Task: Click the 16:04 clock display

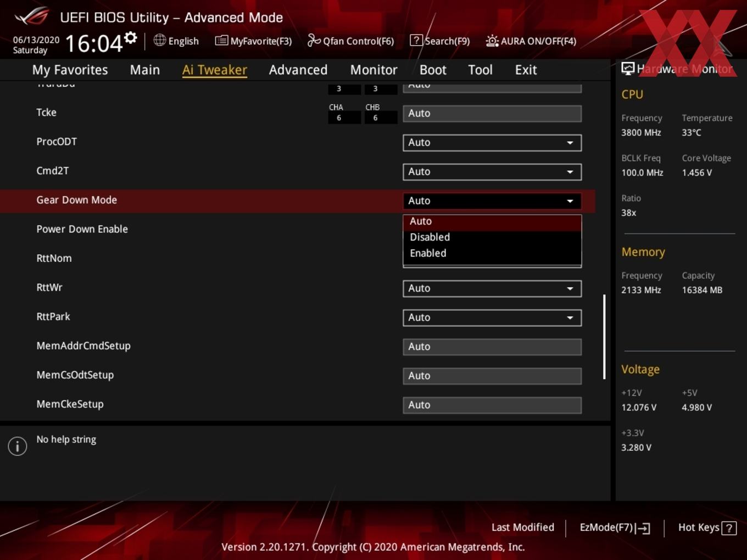Action: (x=93, y=43)
